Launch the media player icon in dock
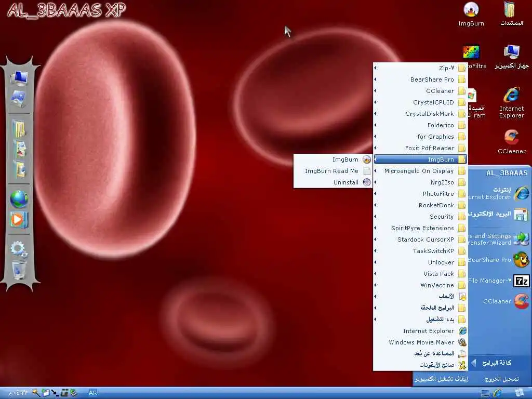The height and width of the screenshot is (399, 532). (19, 220)
